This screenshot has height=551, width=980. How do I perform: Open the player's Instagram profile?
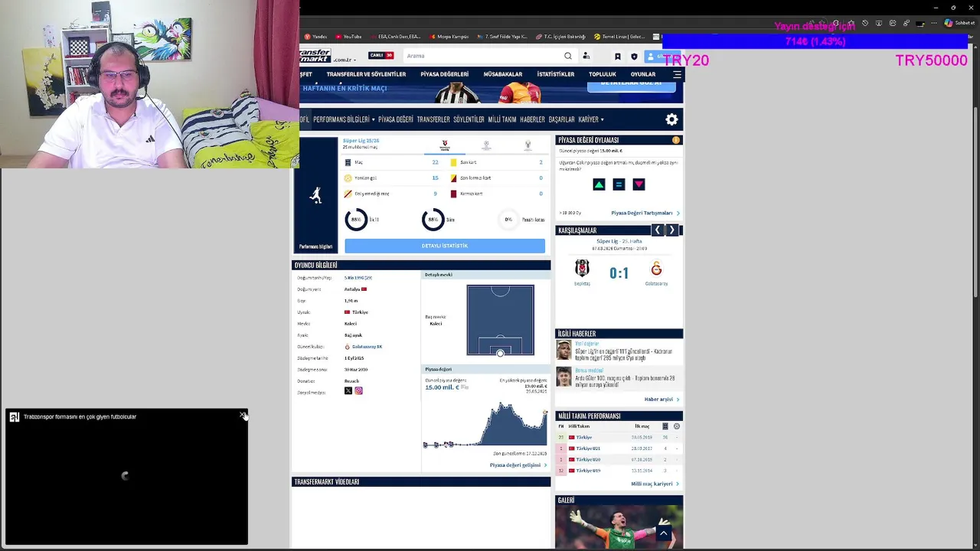(x=358, y=391)
